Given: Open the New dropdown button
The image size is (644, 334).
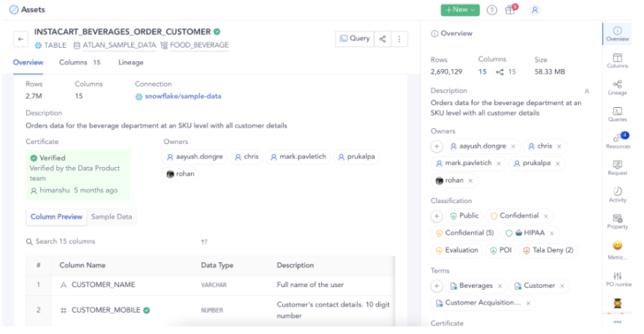Looking at the screenshot, I should 460,10.
